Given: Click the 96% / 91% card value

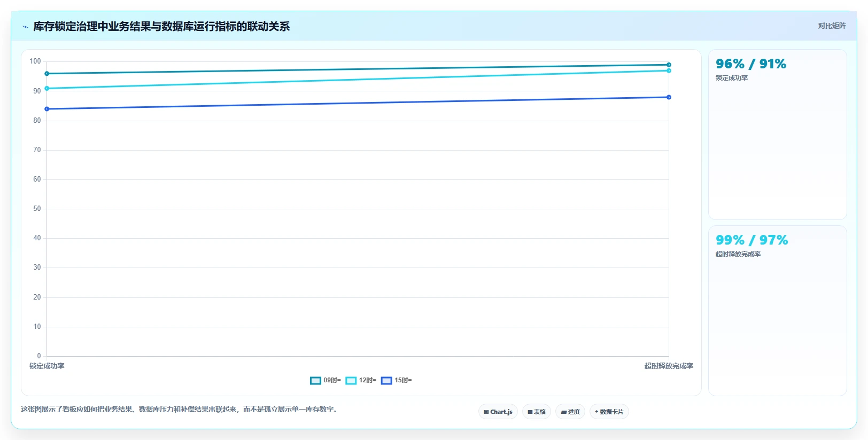Looking at the screenshot, I should coord(751,64).
